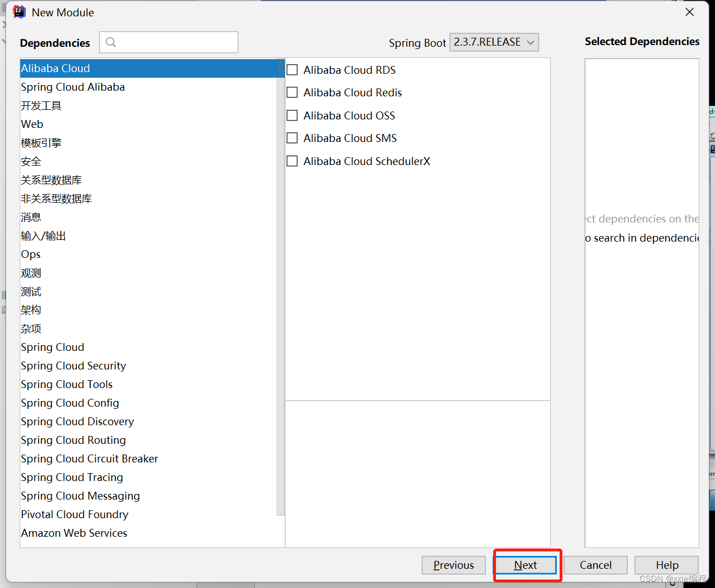Select the Spring Cloud category
The height and width of the screenshot is (588, 715).
point(149,347)
